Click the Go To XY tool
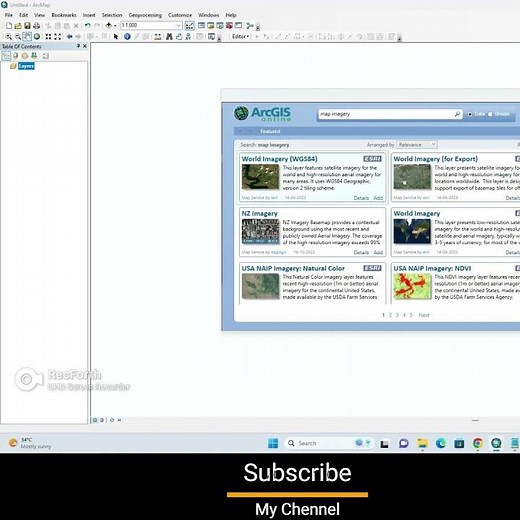Viewport: 520px width, 520px height. pyautogui.click(x=188, y=37)
